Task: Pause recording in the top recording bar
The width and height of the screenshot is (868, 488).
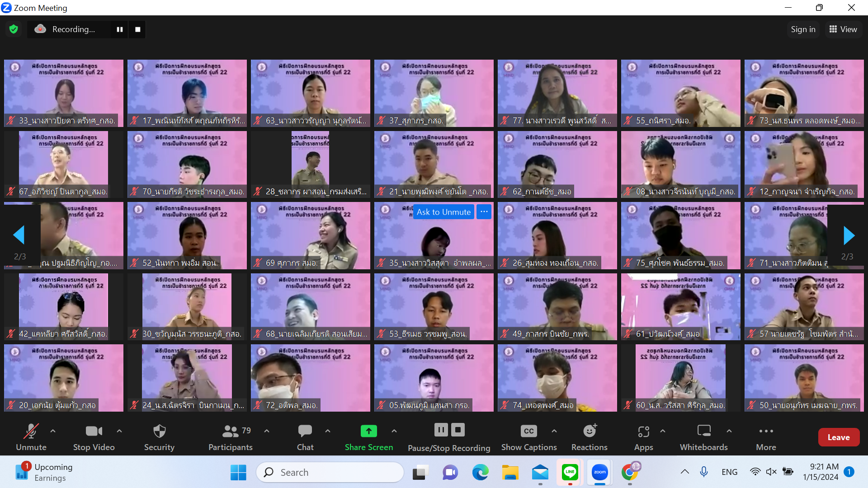Action: (120, 29)
